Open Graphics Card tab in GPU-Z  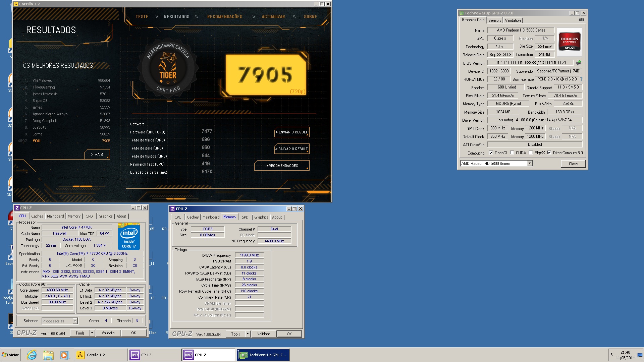point(473,20)
